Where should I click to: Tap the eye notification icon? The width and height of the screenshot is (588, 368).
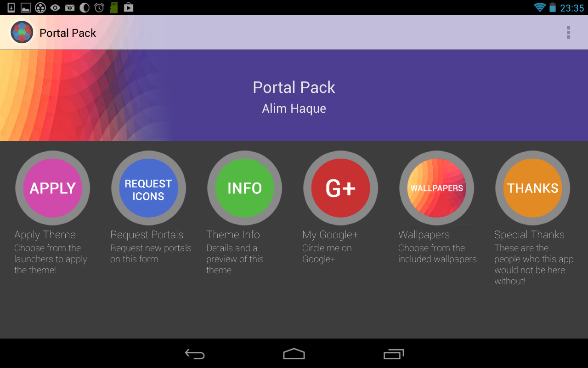(55, 7)
